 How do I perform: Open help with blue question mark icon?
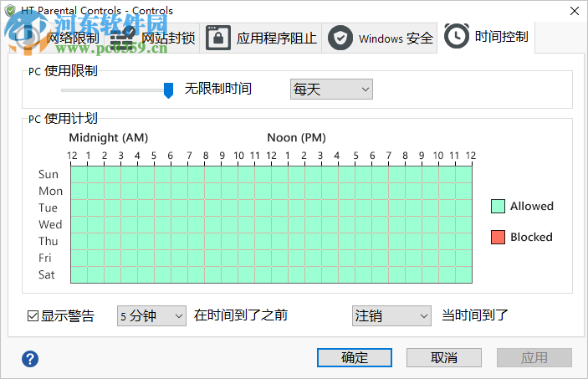point(30,359)
